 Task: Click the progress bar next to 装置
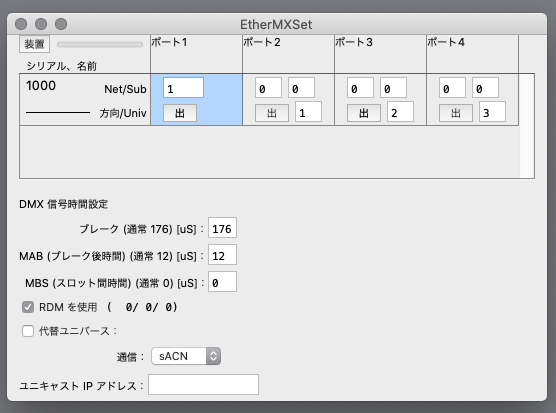[x=100, y=44]
